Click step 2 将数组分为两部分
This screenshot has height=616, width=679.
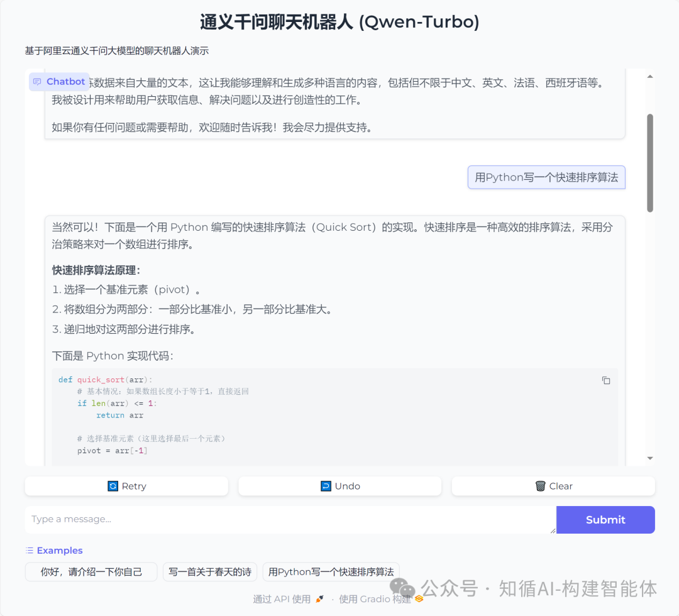193,309
